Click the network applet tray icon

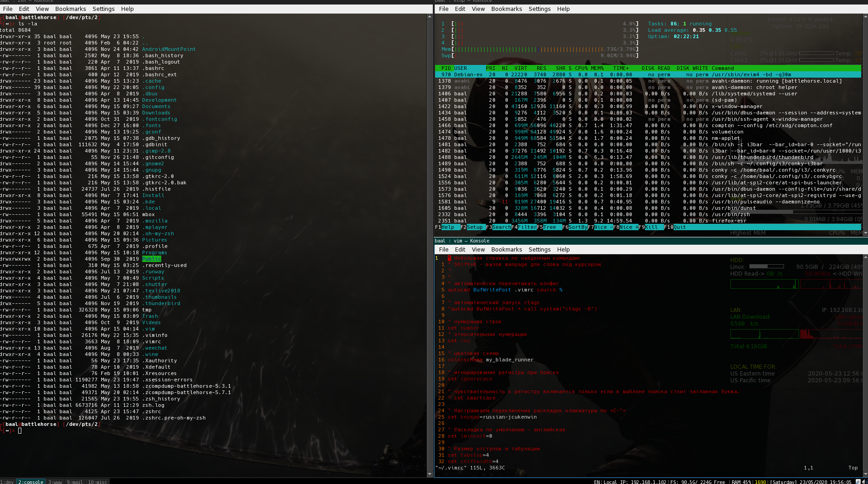[858, 482]
